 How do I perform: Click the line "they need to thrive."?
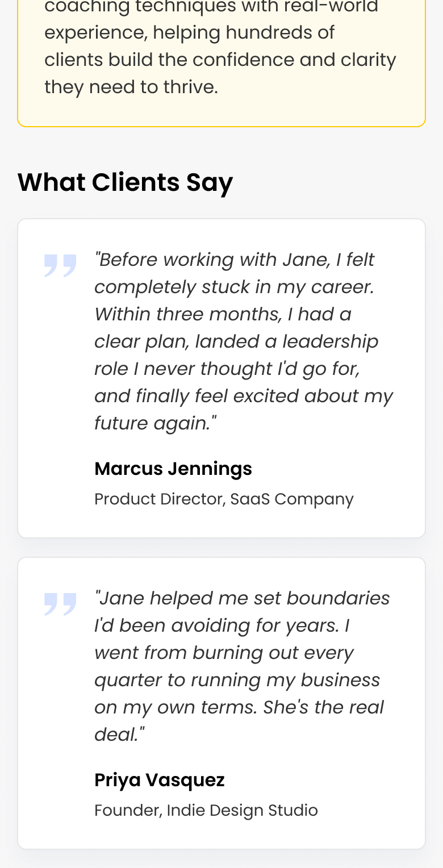click(x=131, y=87)
